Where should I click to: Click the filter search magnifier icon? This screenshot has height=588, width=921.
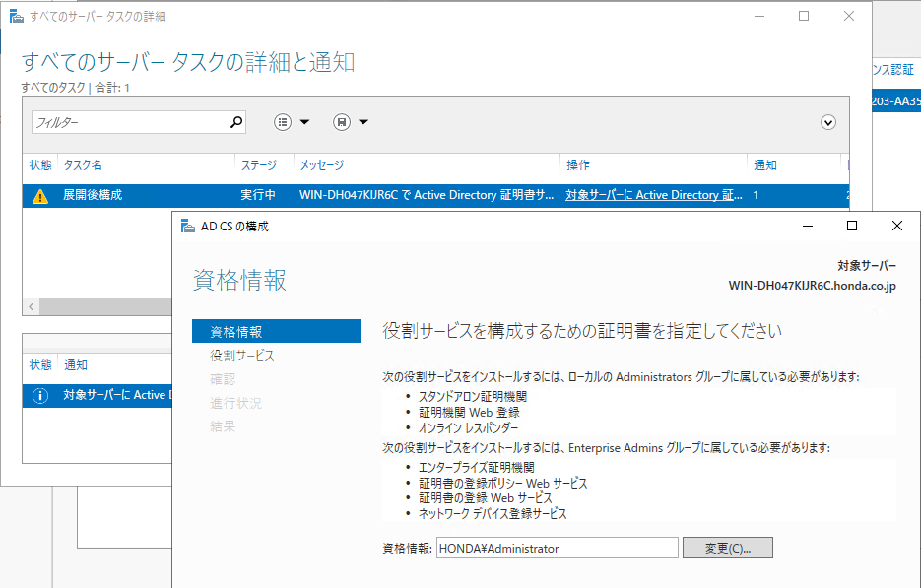(x=236, y=122)
